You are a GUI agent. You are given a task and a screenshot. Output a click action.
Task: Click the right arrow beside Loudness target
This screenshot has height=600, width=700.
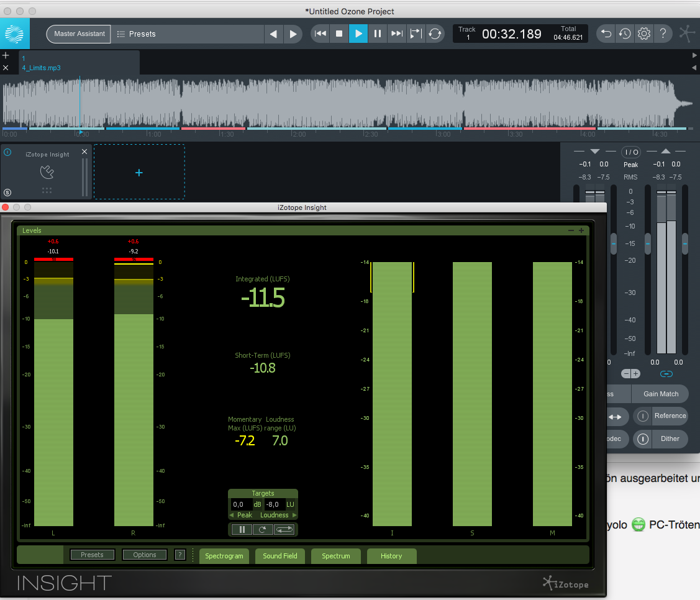coord(294,515)
